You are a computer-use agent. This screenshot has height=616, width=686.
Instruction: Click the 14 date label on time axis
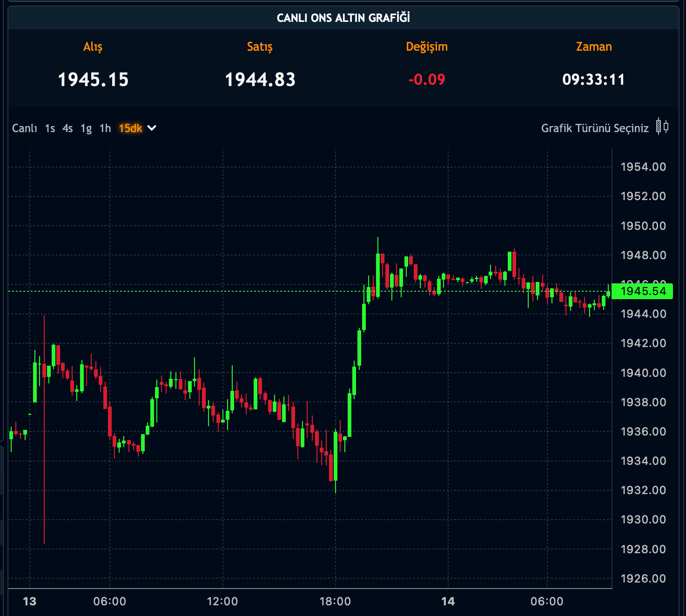pyautogui.click(x=448, y=602)
